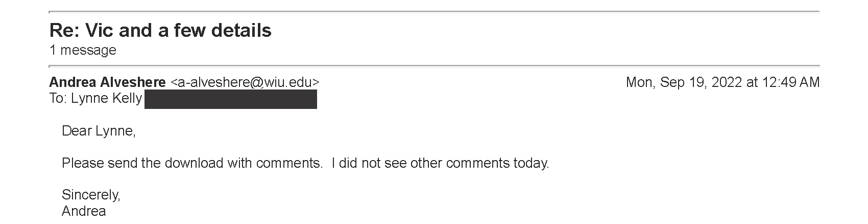Select 'I did not see other comments today.'
868x224 pixels.
pyautogui.click(x=440, y=163)
